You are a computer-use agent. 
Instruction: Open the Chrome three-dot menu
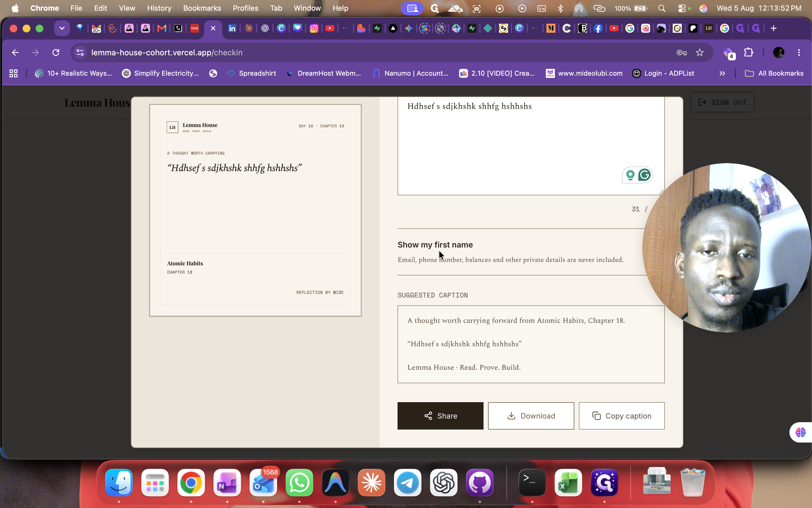(x=799, y=52)
